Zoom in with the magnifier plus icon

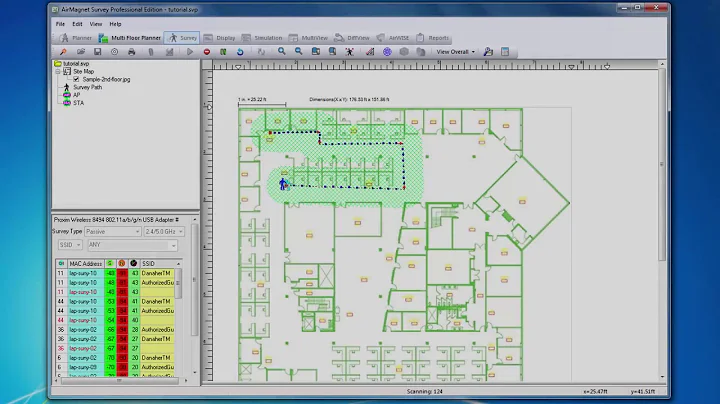click(281, 52)
